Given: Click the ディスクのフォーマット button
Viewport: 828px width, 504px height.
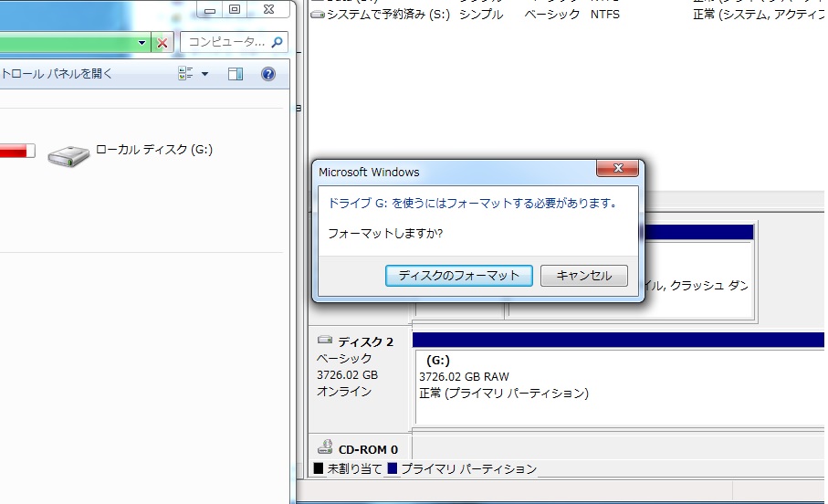Looking at the screenshot, I should [458, 276].
